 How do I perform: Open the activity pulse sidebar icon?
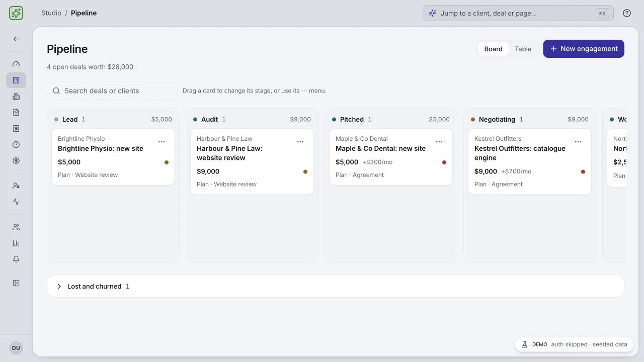coord(16,202)
